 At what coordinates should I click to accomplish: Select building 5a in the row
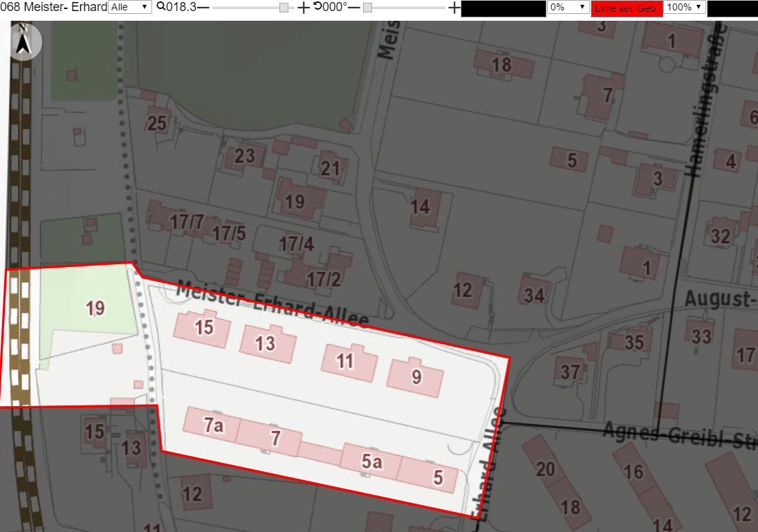(x=371, y=462)
